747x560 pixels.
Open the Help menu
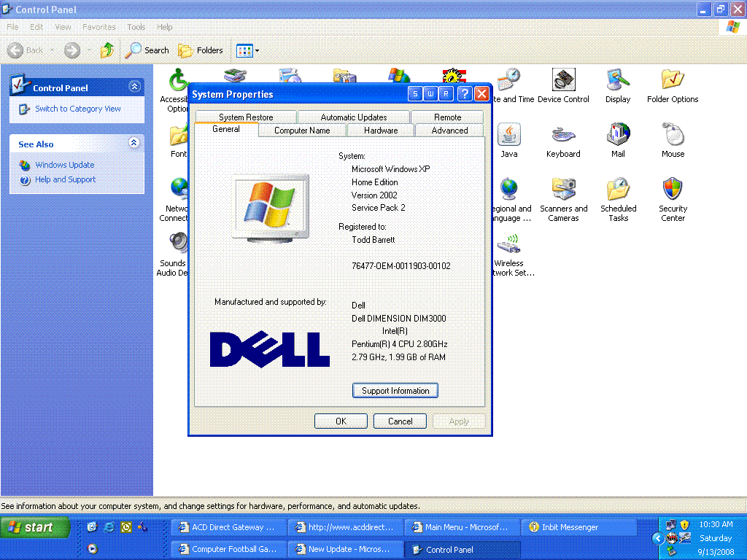click(x=165, y=27)
